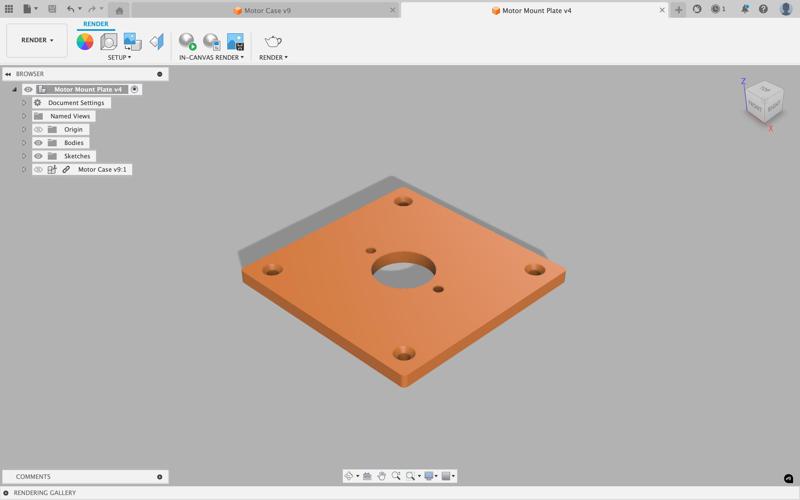Click the Undo arrow
Image resolution: width=800 pixels, height=500 pixels.
coord(70,9)
